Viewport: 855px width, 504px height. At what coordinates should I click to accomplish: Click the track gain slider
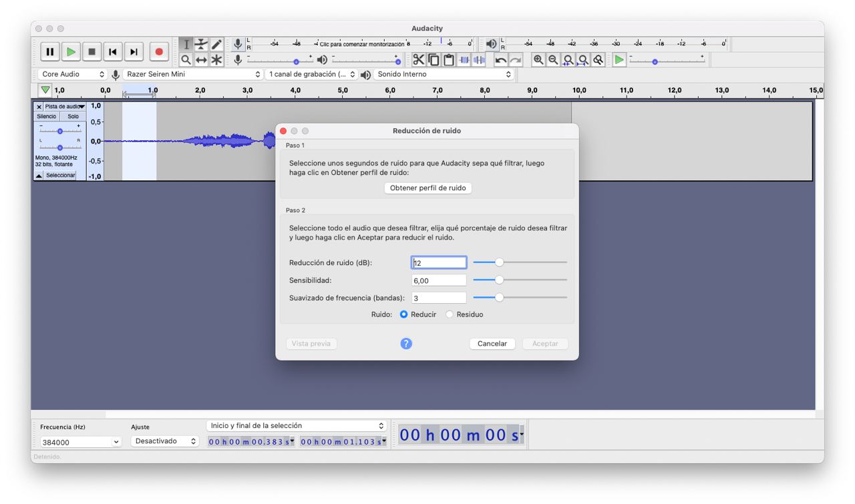point(60,131)
